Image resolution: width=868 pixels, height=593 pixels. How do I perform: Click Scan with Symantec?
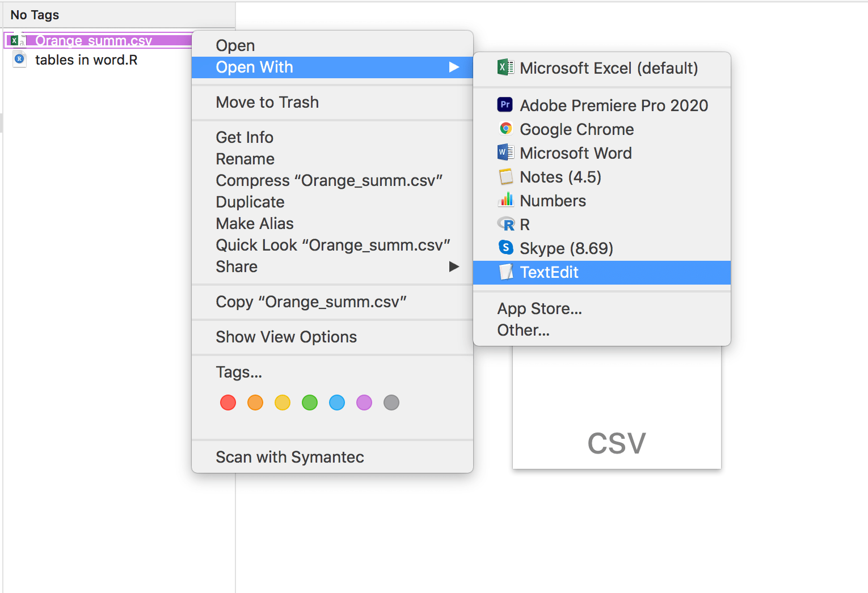pos(289,457)
